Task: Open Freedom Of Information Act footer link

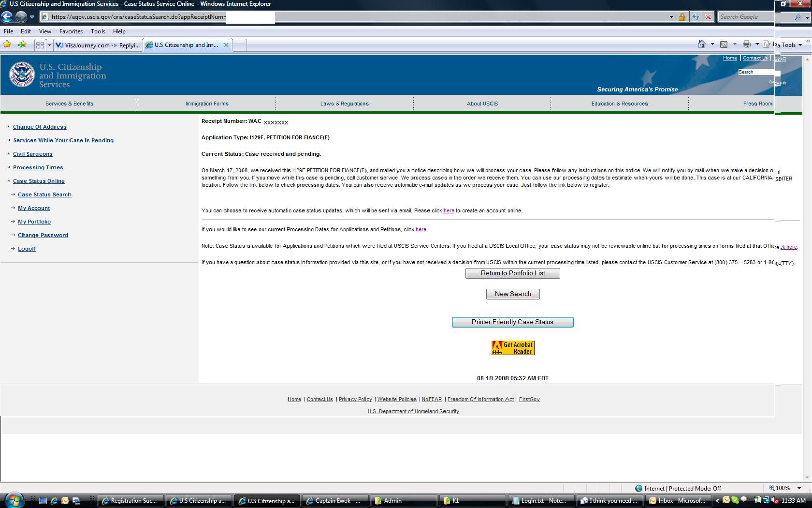Action: point(480,399)
